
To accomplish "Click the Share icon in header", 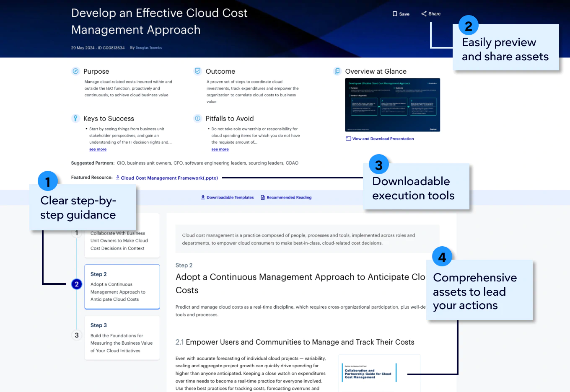I will pos(424,14).
